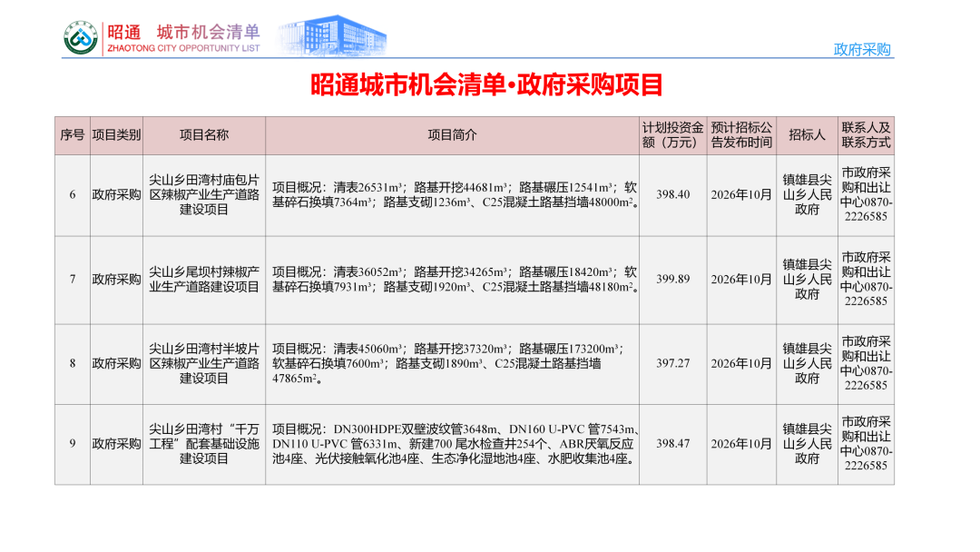
Task: Click 镇雄县尖山乡人民政府 in row 8
Action: click(807, 364)
